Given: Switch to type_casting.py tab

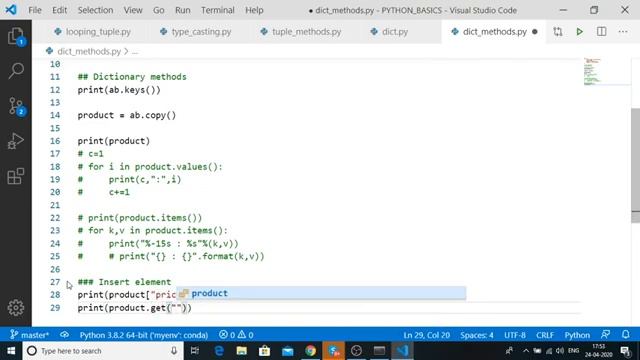Looking at the screenshot, I should (196, 31).
